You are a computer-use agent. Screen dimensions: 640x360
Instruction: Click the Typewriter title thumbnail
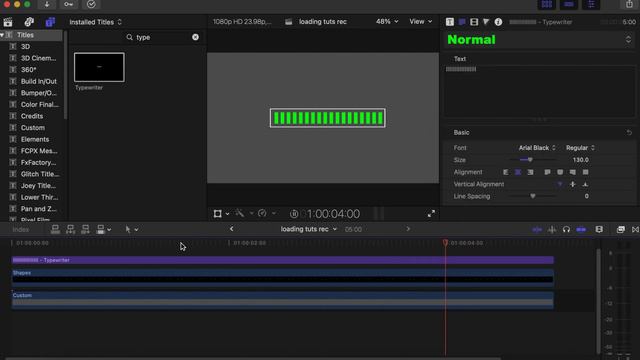tap(99, 67)
